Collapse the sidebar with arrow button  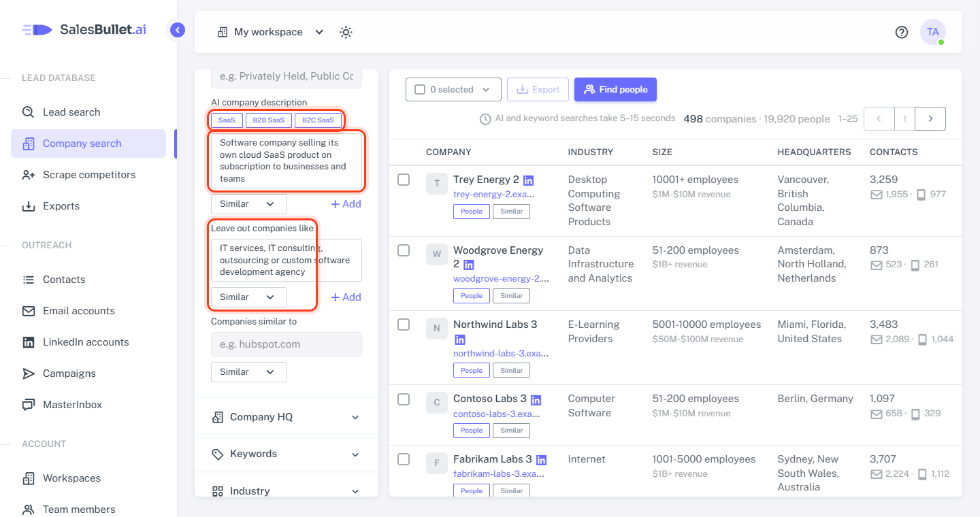[178, 30]
